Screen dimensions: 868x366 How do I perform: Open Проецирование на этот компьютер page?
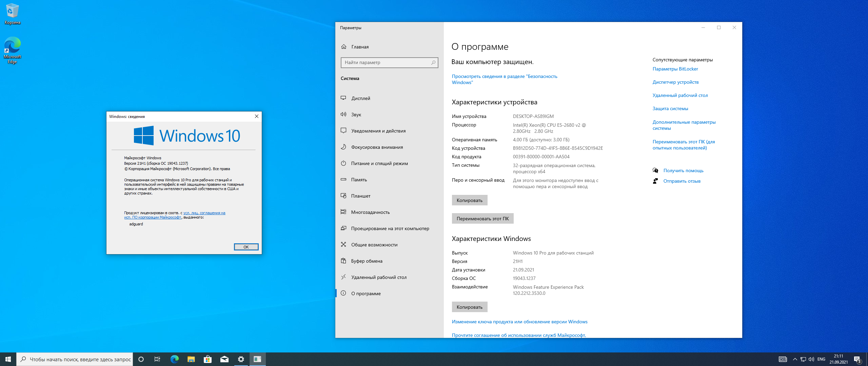click(x=389, y=228)
